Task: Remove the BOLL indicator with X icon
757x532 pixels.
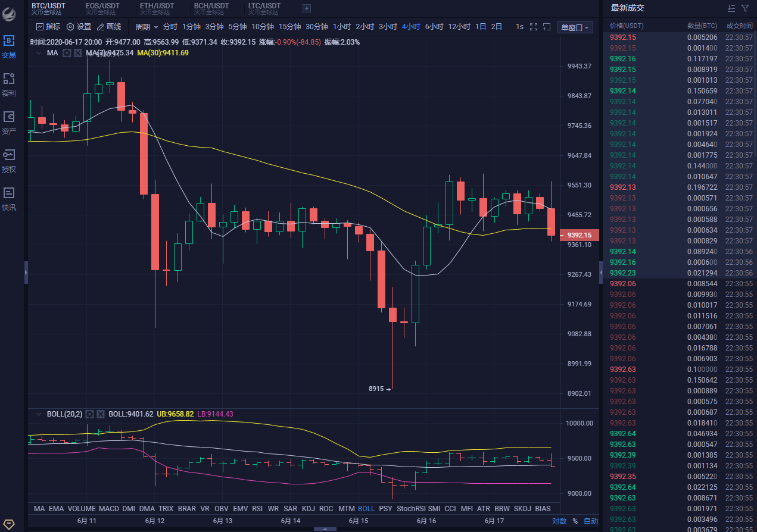Action: tap(101, 414)
